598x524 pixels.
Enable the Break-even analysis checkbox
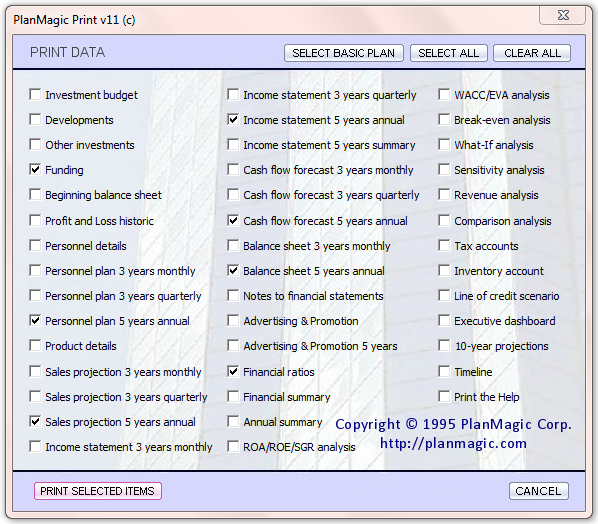(x=444, y=119)
